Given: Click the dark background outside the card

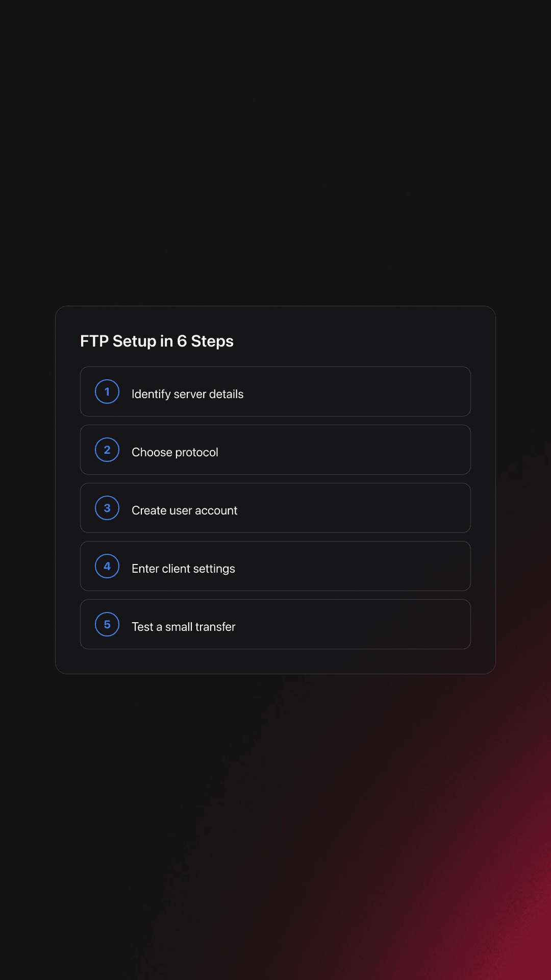Looking at the screenshot, I should tap(275, 153).
